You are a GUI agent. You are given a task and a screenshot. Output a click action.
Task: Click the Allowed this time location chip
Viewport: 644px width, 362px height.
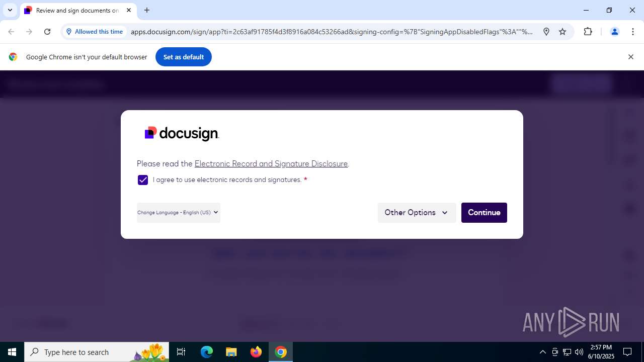click(95, 32)
